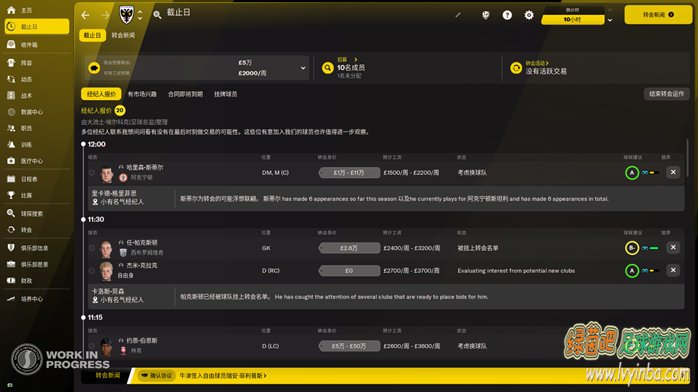The width and height of the screenshot is (698, 392).
Task: Open settings via the gear icon
Action: pyautogui.click(x=529, y=15)
